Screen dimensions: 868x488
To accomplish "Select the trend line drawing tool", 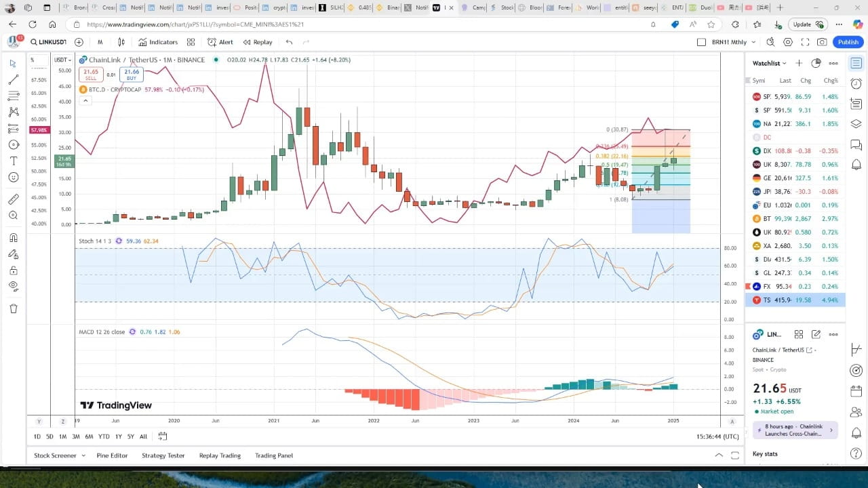I will pos(14,79).
